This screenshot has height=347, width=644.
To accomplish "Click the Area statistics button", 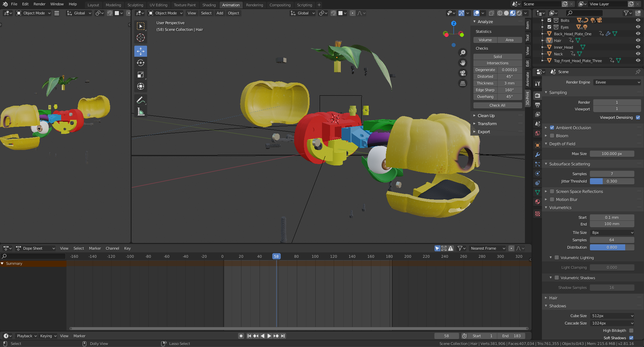I will pyautogui.click(x=509, y=40).
